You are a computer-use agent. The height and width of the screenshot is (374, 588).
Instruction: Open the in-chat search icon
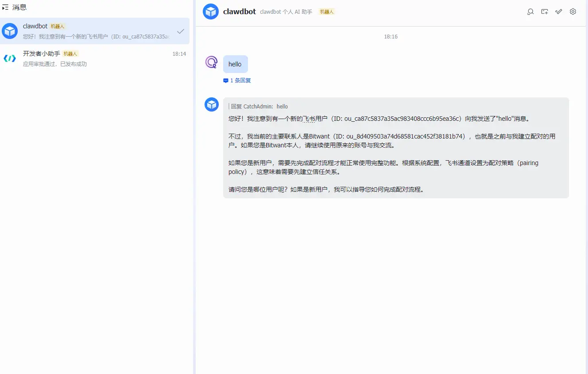pyautogui.click(x=530, y=12)
